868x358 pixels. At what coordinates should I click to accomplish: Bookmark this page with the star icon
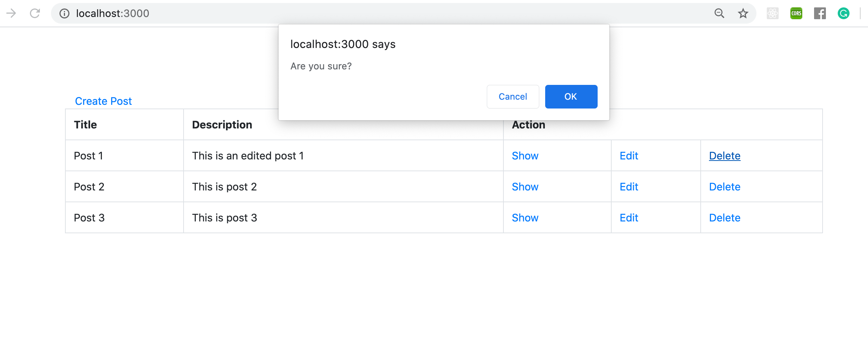coord(743,14)
